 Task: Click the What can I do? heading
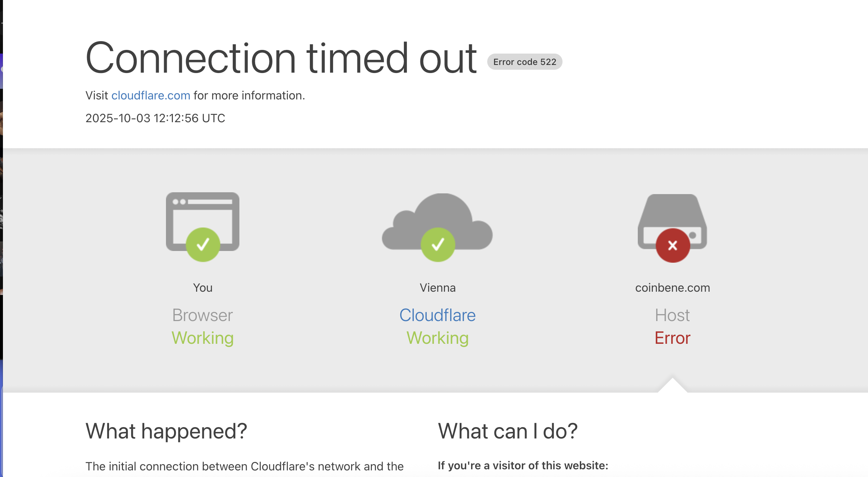(x=507, y=431)
